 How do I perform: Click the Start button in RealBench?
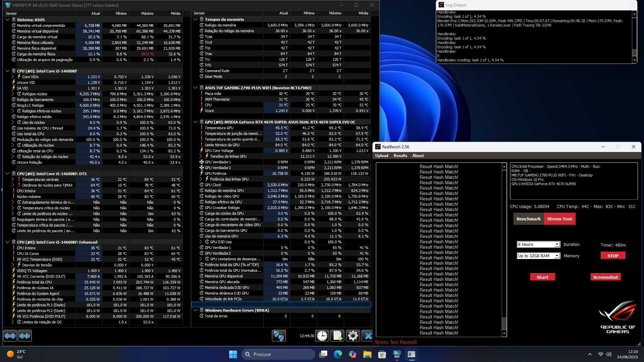tap(542, 277)
